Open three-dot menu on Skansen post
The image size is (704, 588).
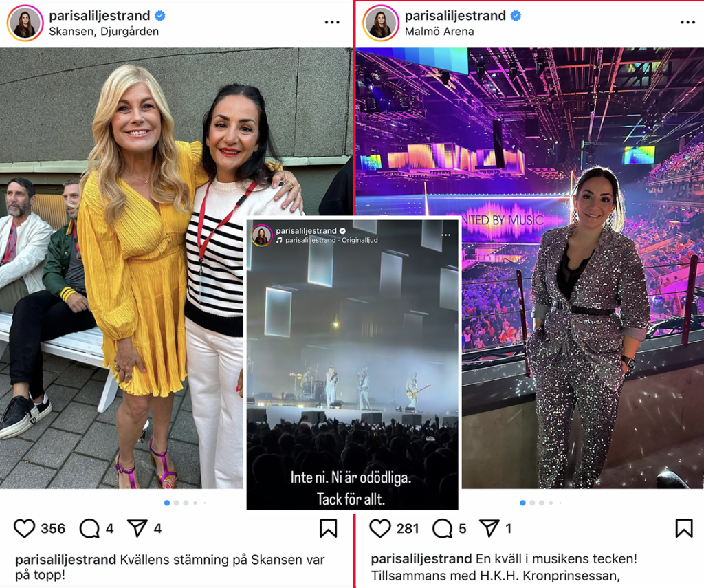tap(332, 22)
